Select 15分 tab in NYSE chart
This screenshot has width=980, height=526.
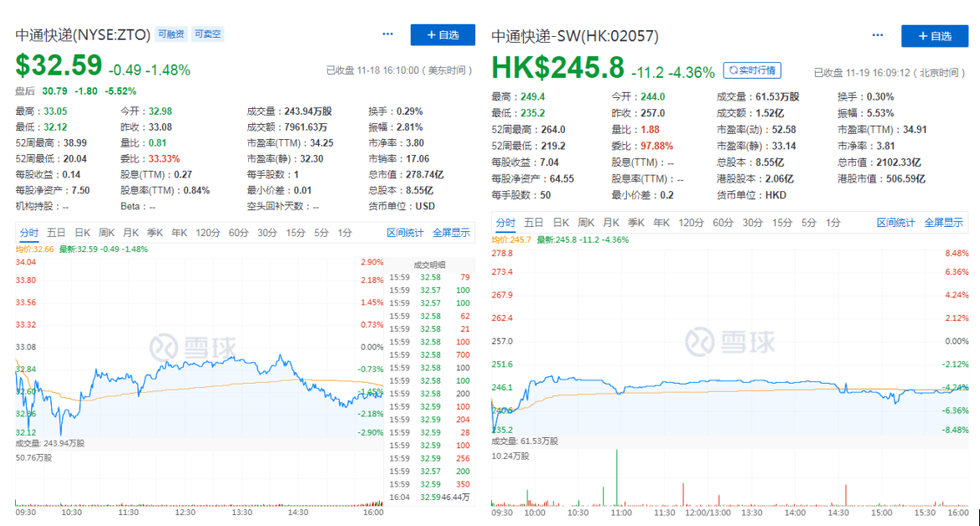pos(296,232)
